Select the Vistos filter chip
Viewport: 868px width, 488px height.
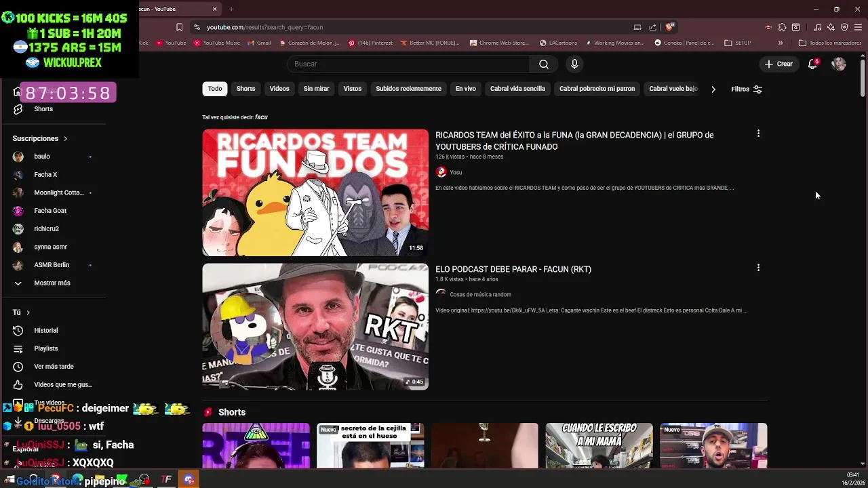(353, 89)
